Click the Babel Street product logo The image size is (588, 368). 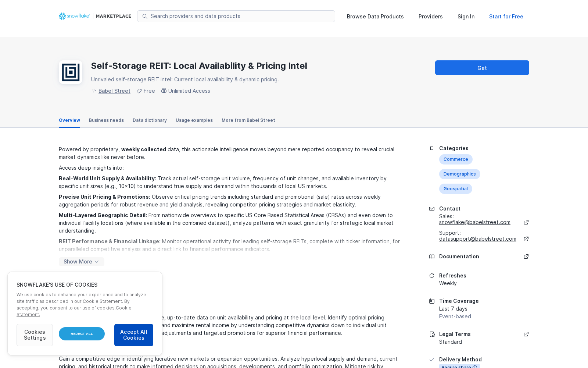coord(71,72)
